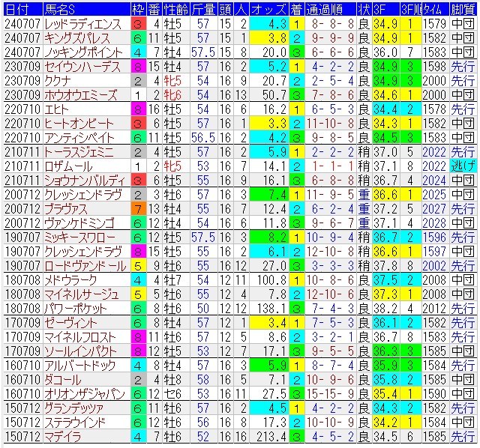480x448 pixels.
Task: Click horse name ステラウインド
Action: (x=75, y=423)
